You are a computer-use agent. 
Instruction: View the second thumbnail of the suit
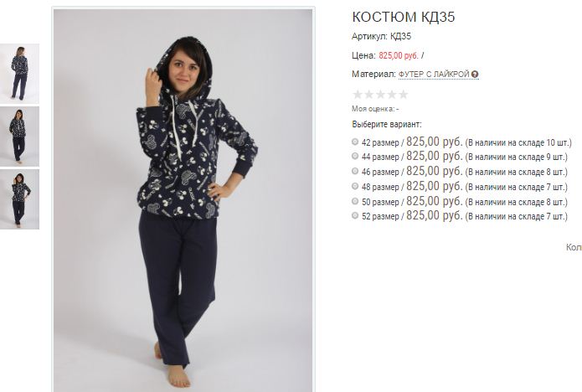(x=19, y=137)
